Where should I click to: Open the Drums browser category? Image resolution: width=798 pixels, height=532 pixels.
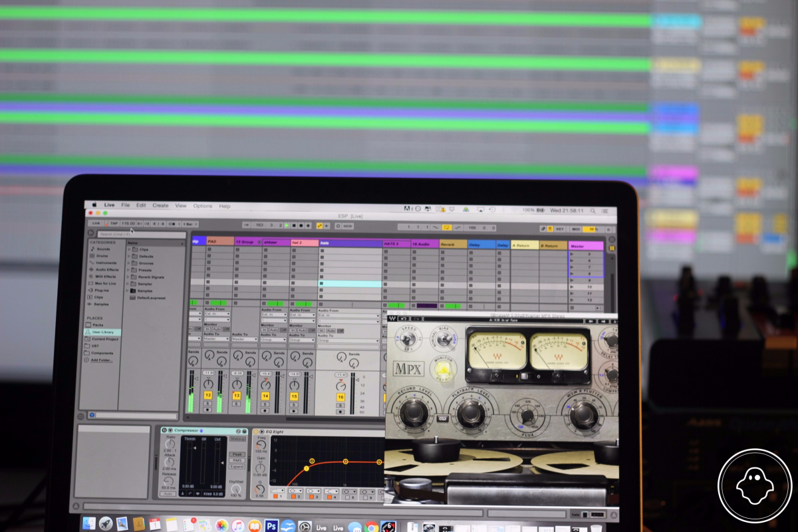pyautogui.click(x=99, y=256)
